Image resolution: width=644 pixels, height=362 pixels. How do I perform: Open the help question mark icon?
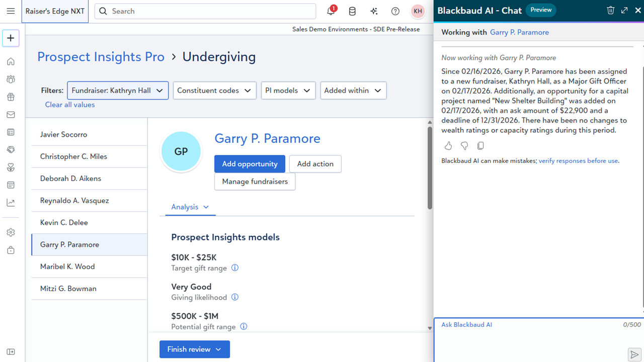tap(395, 11)
